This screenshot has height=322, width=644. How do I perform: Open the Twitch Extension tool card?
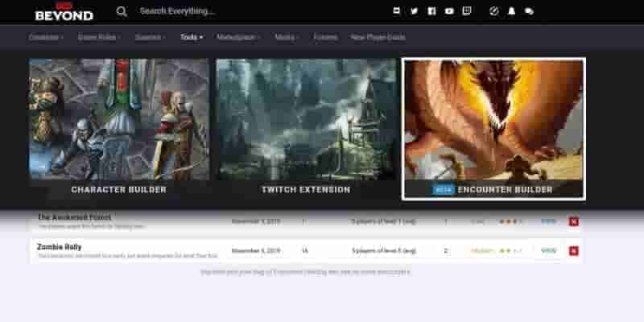(306, 129)
